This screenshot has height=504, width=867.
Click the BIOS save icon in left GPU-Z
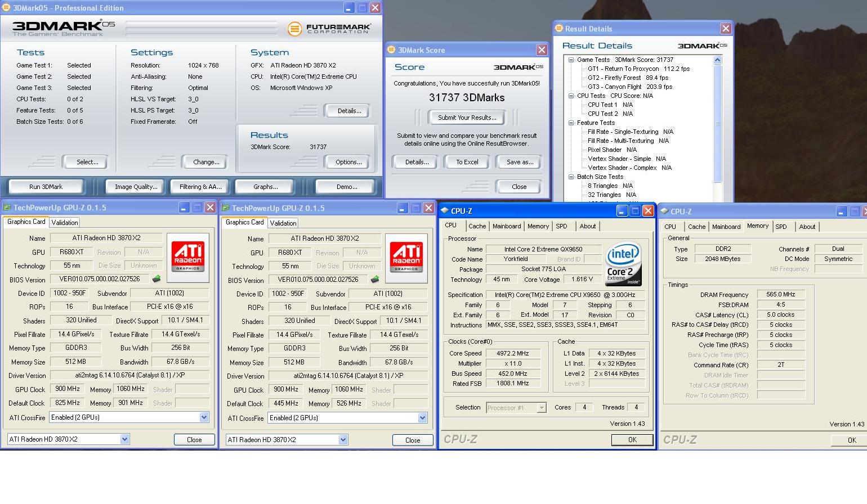[x=157, y=278]
